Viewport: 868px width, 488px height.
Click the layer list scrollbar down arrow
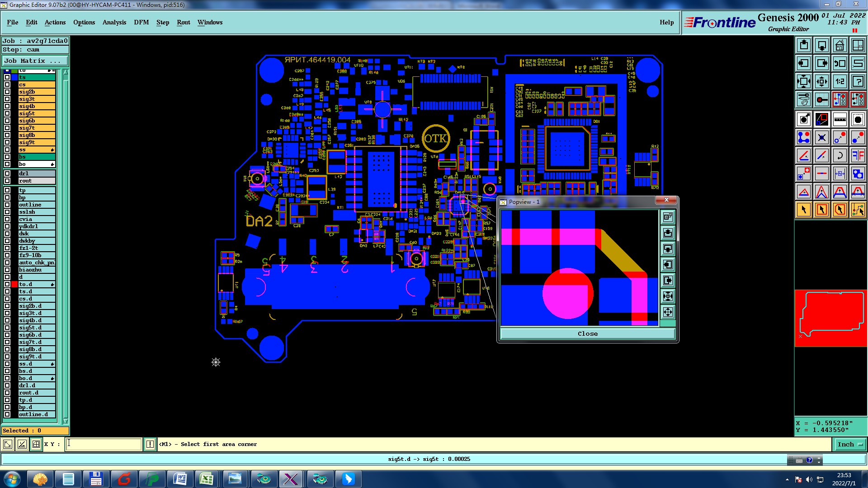pyautogui.click(x=66, y=421)
